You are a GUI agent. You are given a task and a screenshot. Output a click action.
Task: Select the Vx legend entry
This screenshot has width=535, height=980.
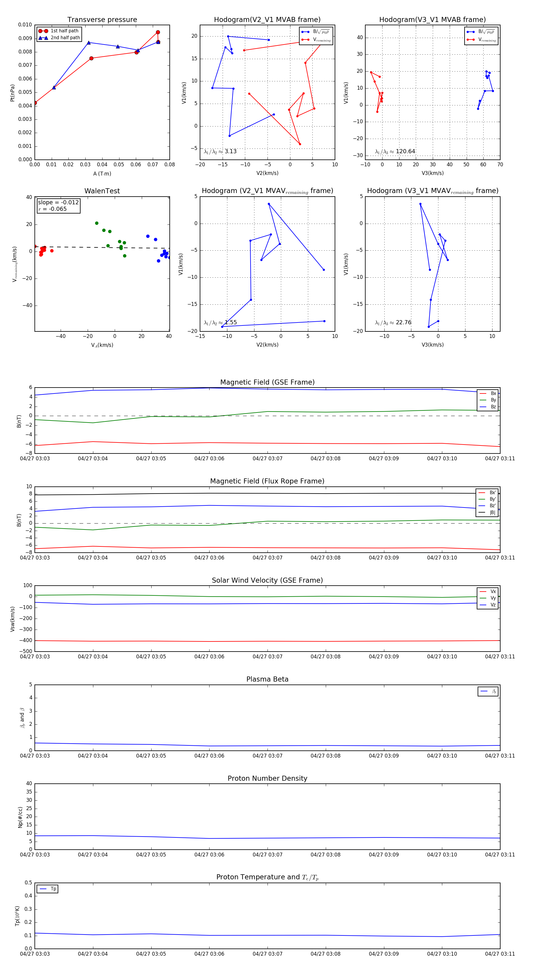click(488, 591)
